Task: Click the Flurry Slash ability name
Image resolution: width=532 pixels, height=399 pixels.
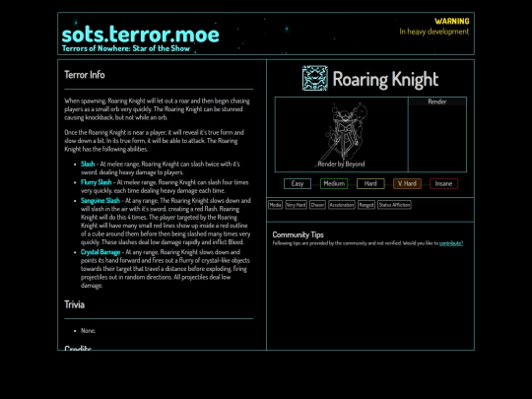Action: pyautogui.click(x=96, y=182)
